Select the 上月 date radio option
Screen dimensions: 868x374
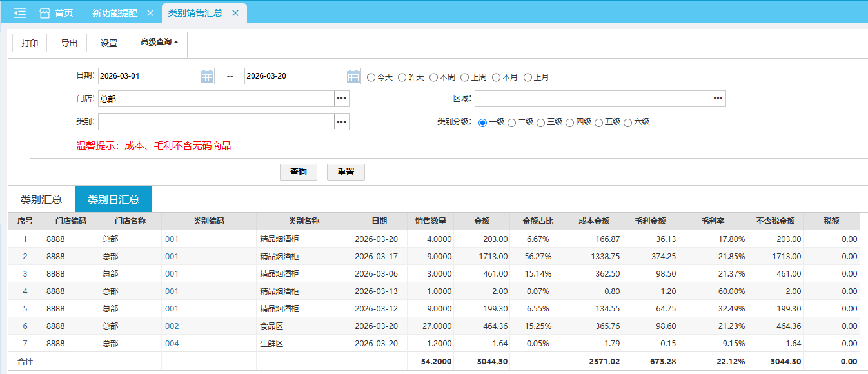tap(528, 77)
